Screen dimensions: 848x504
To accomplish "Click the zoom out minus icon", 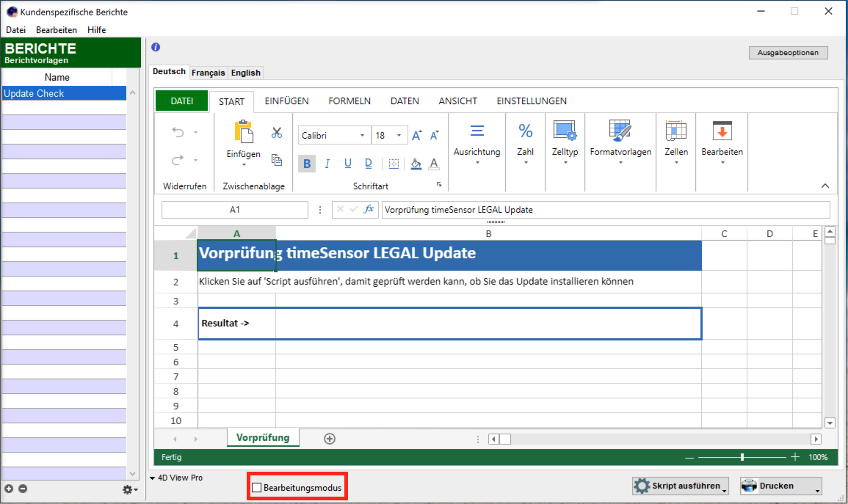I will (x=689, y=458).
